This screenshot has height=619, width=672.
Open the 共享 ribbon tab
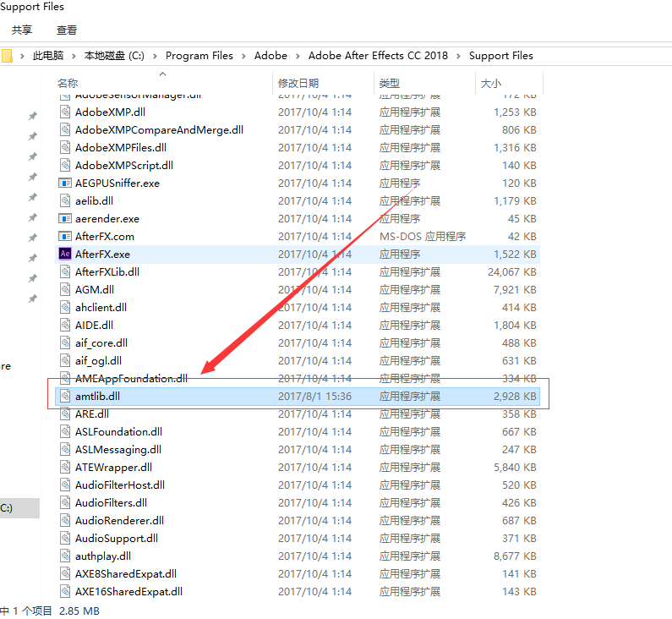click(22, 30)
